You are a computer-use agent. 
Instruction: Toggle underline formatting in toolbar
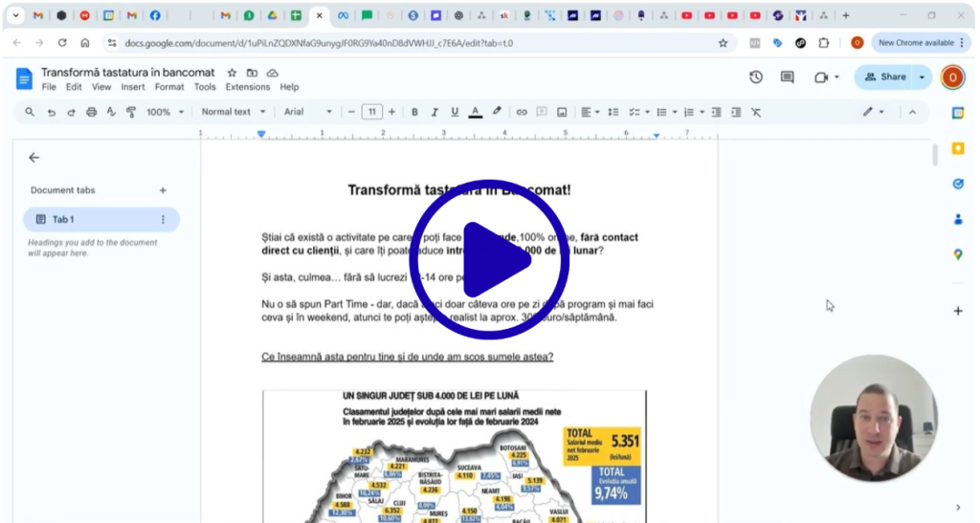click(455, 112)
